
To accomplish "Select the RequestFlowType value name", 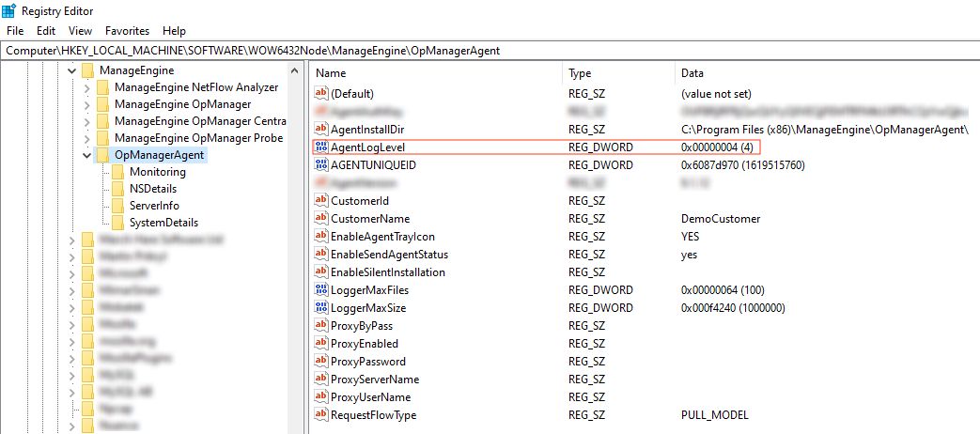I will [373, 414].
